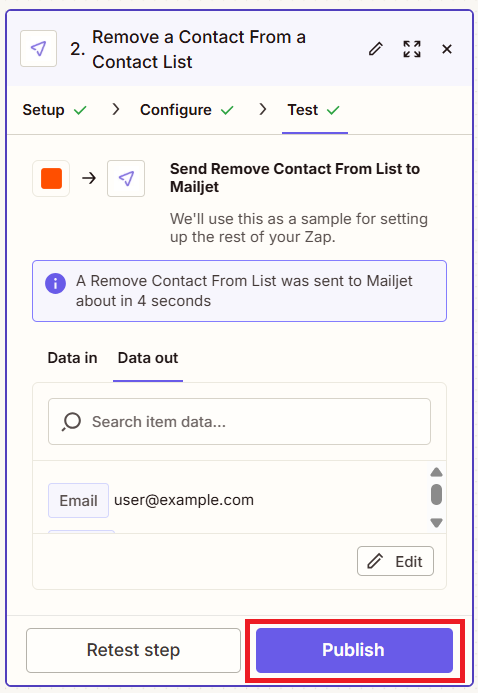Select the Test tab
The height and width of the screenshot is (693, 478).
(x=314, y=110)
